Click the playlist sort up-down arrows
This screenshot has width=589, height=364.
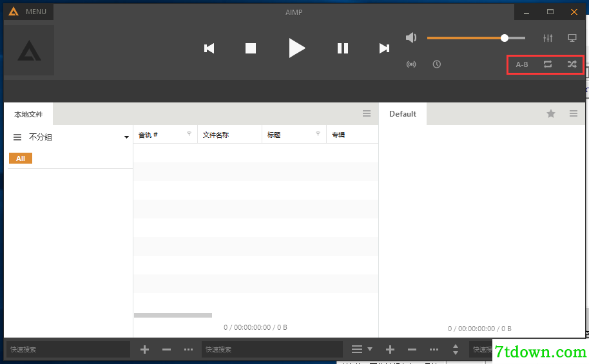(x=456, y=350)
